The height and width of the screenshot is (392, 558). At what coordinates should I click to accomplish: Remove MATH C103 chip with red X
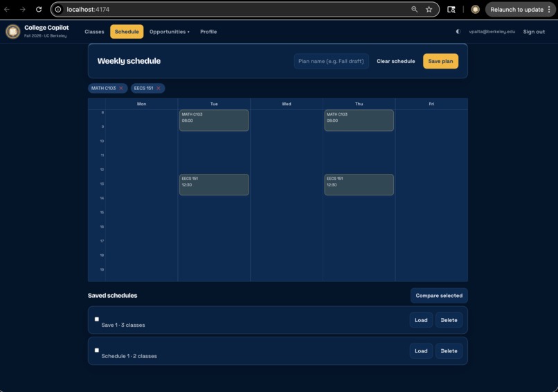click(121, 88)
